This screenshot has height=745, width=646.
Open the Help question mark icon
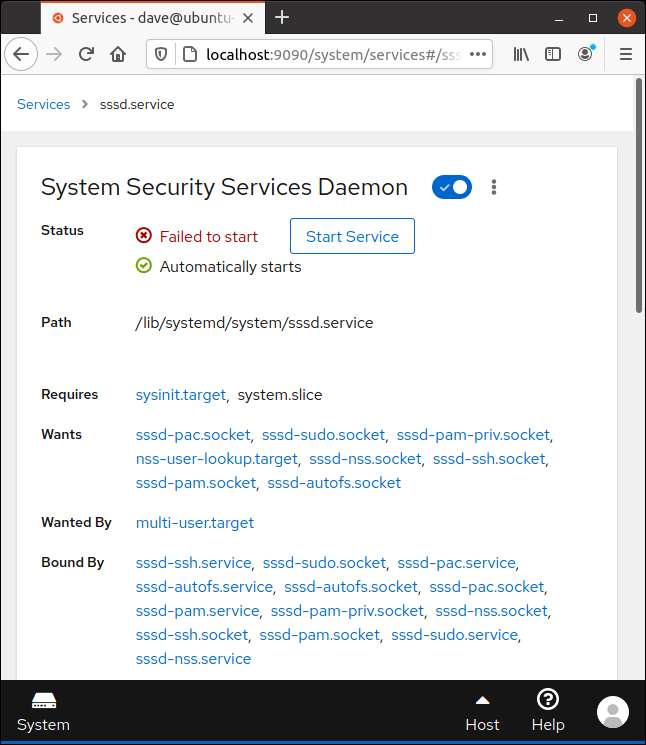(547, 711)
